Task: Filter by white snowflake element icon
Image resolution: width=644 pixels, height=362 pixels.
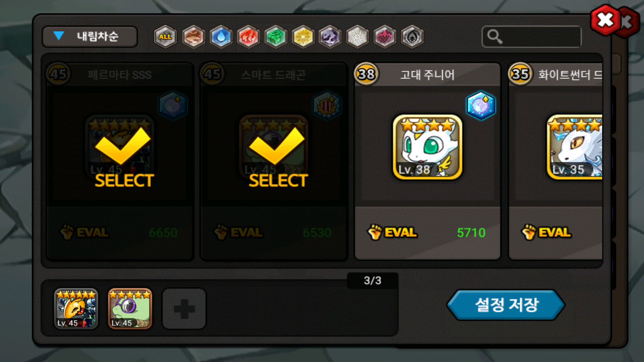Action: pos(357,37)
